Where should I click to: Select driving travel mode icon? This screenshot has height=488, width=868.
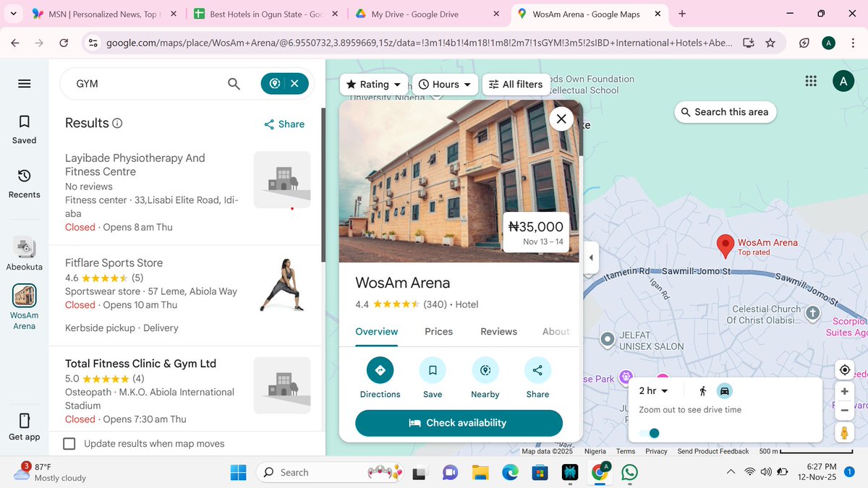click(x=724, y=390)
